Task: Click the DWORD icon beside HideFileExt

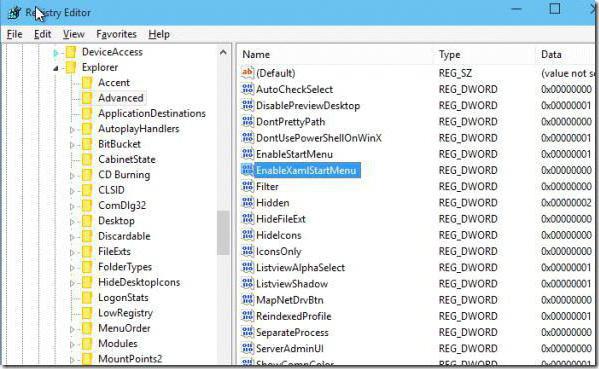Action: click(248, 218)
